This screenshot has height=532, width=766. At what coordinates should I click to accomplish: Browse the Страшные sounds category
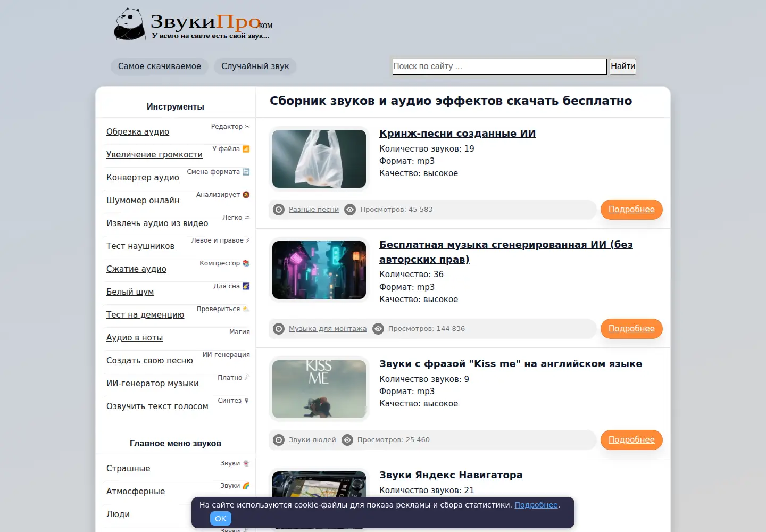click(128, 469)
